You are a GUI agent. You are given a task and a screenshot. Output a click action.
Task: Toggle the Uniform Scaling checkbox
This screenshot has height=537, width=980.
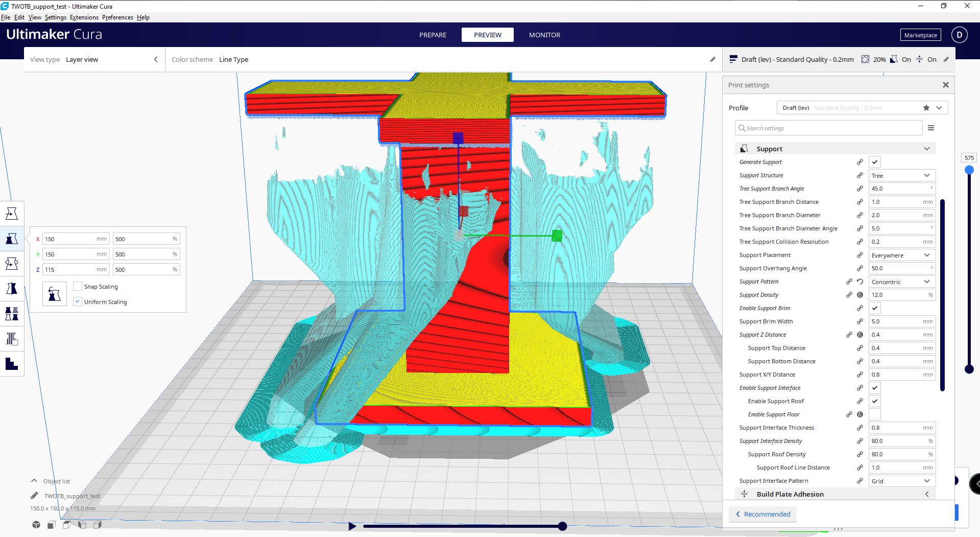coord(78,301)
